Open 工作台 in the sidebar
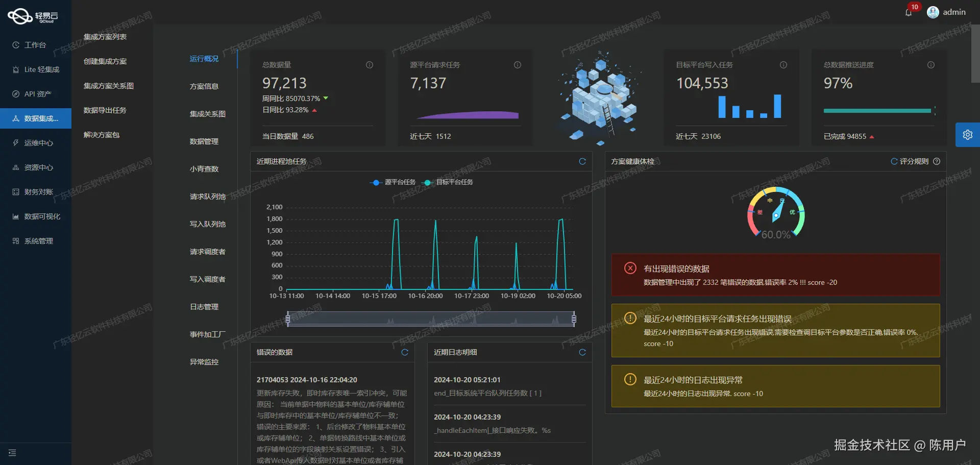This screenshot has height=465, width=980. [x=36, y=45]
